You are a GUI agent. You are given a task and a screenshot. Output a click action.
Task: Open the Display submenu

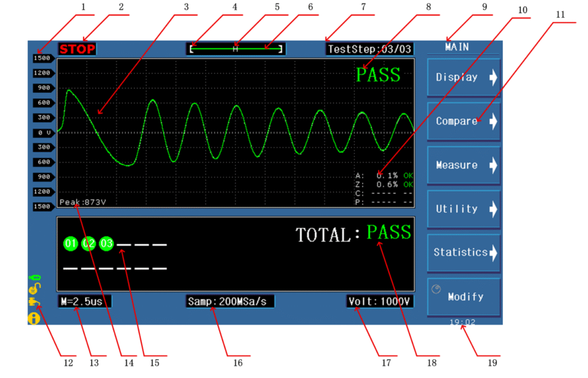(x=463, y=77)
